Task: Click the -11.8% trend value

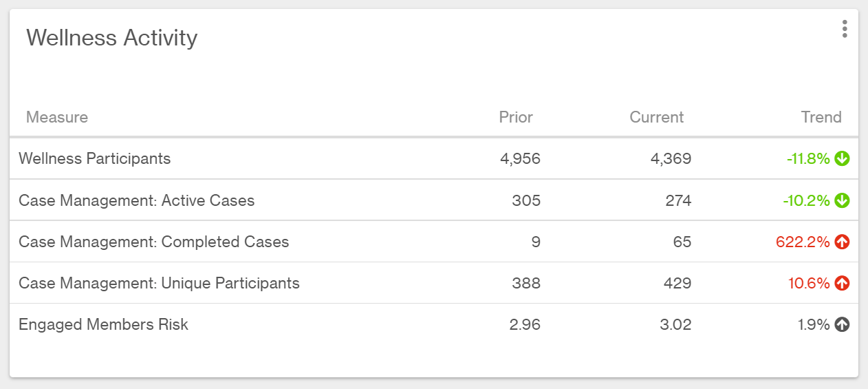Action: coord(808,159)
